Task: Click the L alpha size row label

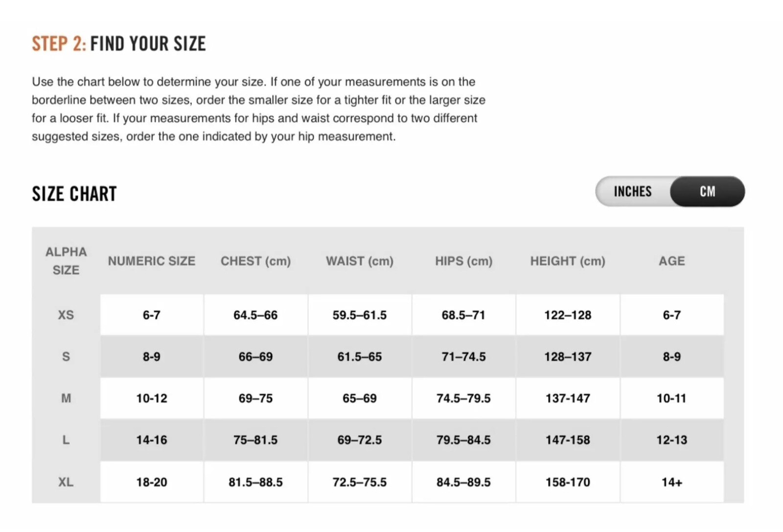Action: coord(66,440)
